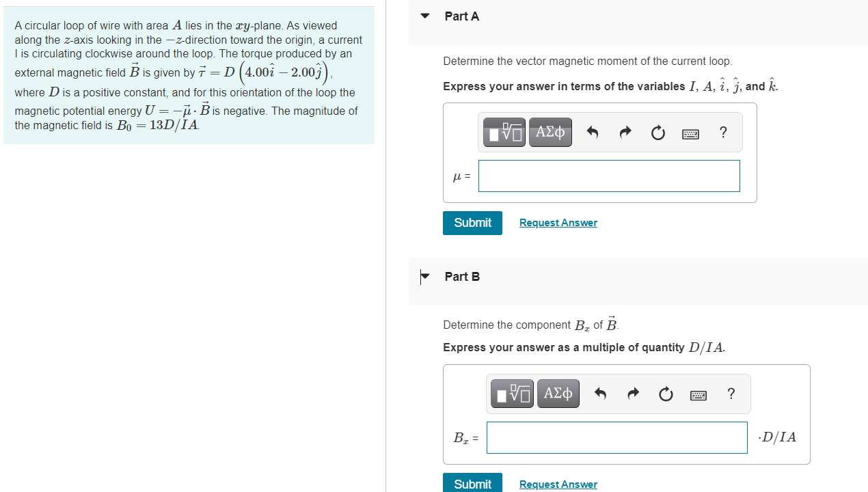Screen dimensions: 868x492
Task: Open Greek symbols ΑΣΦ menu in Part A
Action: click(550, 133)
